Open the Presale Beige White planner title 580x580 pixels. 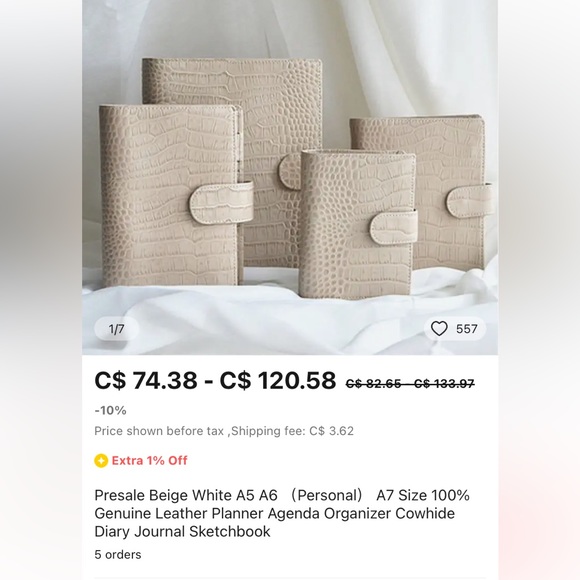point(282,513)
